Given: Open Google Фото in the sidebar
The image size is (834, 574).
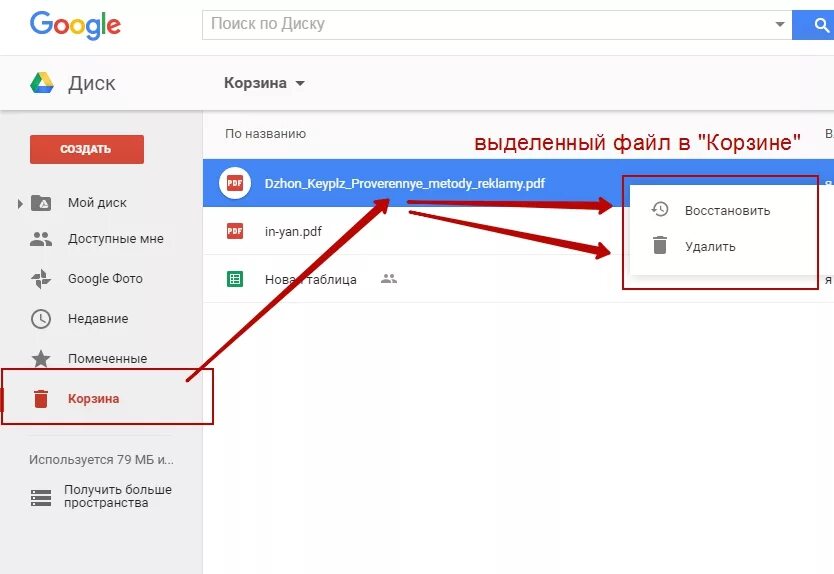Looking at the screenshot, I should (105, 279).
